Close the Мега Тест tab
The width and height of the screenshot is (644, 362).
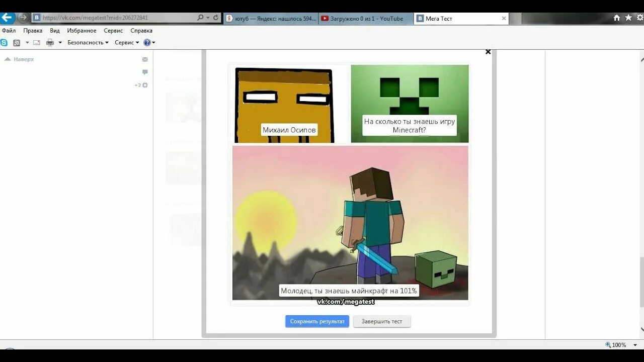click(x=504, y=19)
